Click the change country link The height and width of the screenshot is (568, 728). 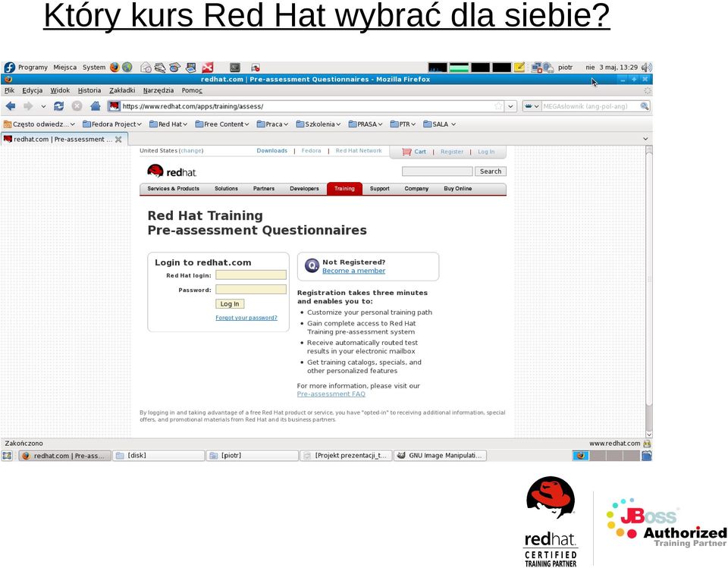coord(191,151)
